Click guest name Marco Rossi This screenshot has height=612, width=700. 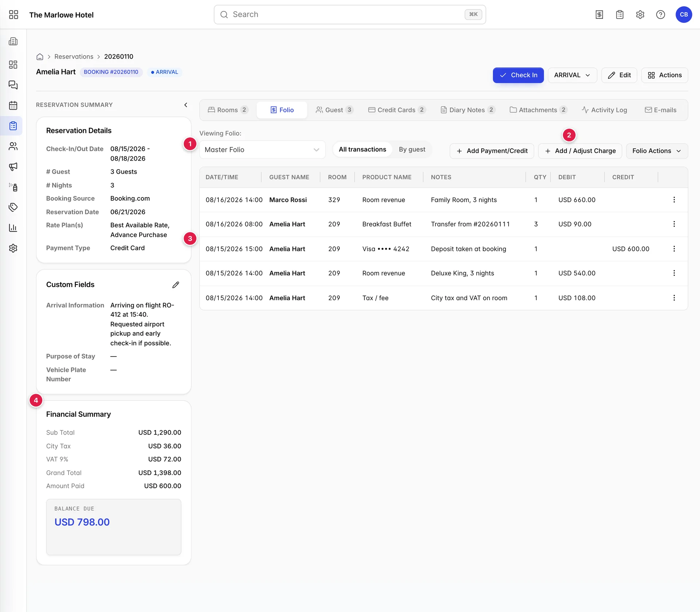coord(288,200)
